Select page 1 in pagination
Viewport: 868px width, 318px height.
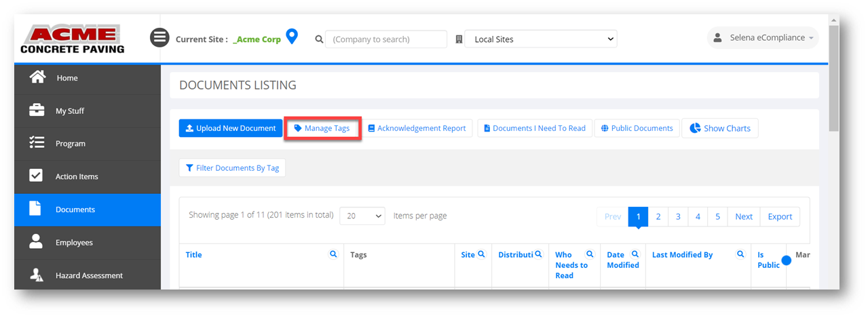639,216
